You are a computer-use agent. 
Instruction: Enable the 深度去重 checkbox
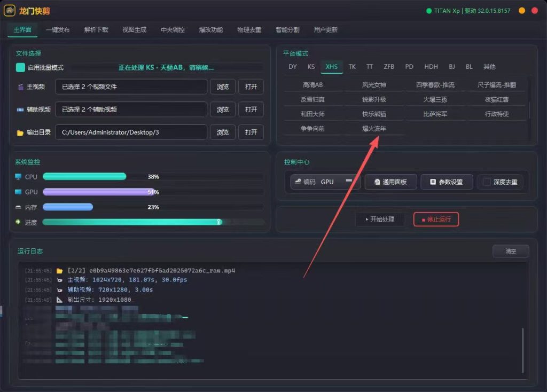coord(487,182)
